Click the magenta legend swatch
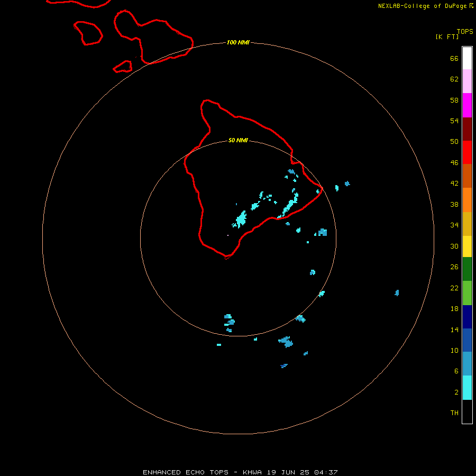The width and height of the screenshot is (476, 476). coord(467,105)
